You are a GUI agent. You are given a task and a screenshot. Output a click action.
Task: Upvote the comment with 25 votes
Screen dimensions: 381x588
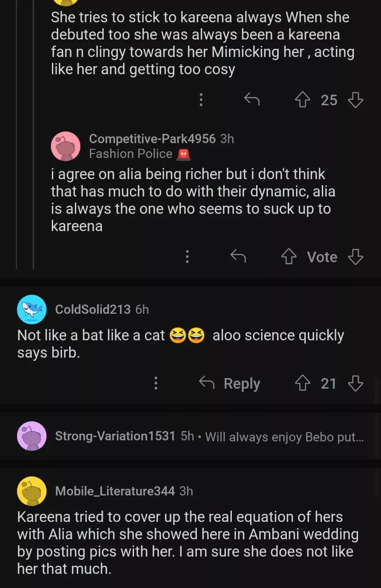pos(303,100)
